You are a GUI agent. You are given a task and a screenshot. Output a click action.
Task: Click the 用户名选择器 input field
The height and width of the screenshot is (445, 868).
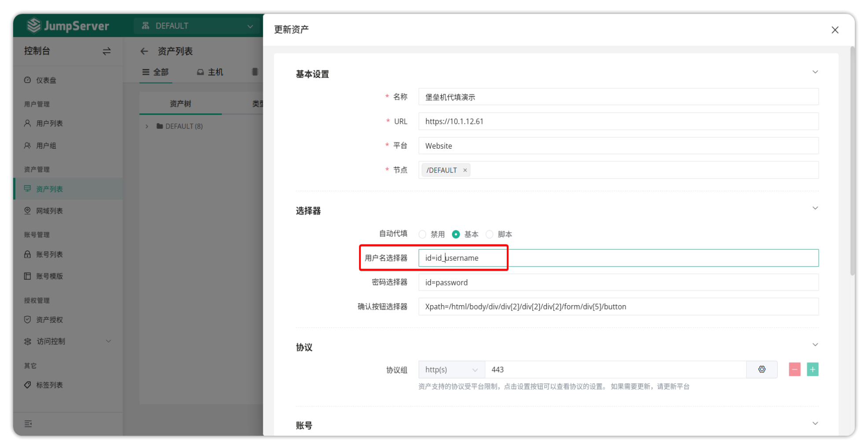tap(618, 258)
